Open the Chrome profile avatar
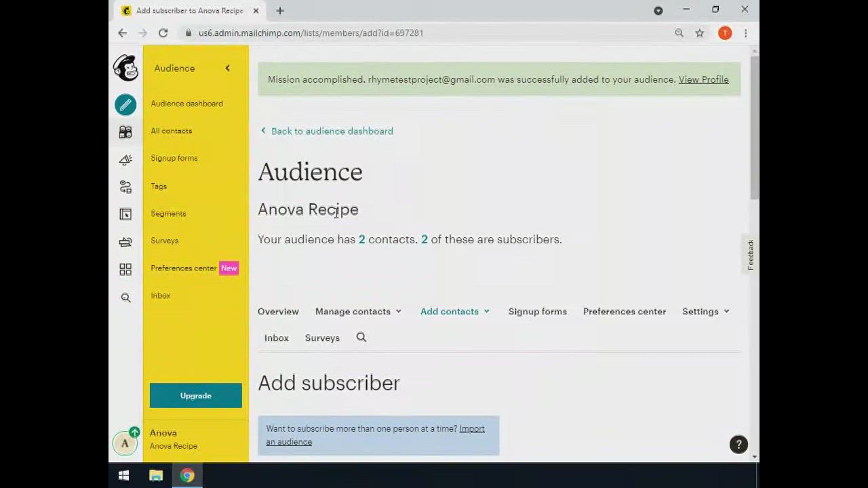This screenshot has height=488, width=868. click(725, 33)
